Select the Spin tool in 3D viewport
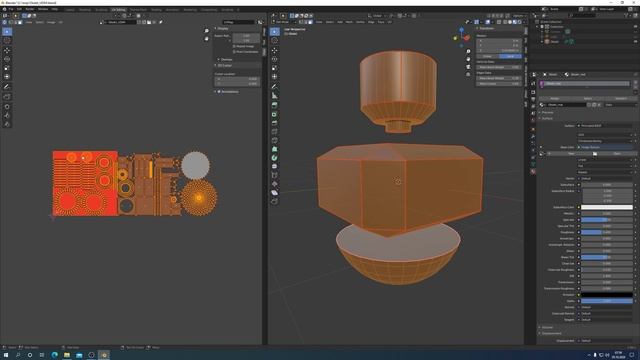This screenshot has width=640, height=360. (x=275, y=158)
